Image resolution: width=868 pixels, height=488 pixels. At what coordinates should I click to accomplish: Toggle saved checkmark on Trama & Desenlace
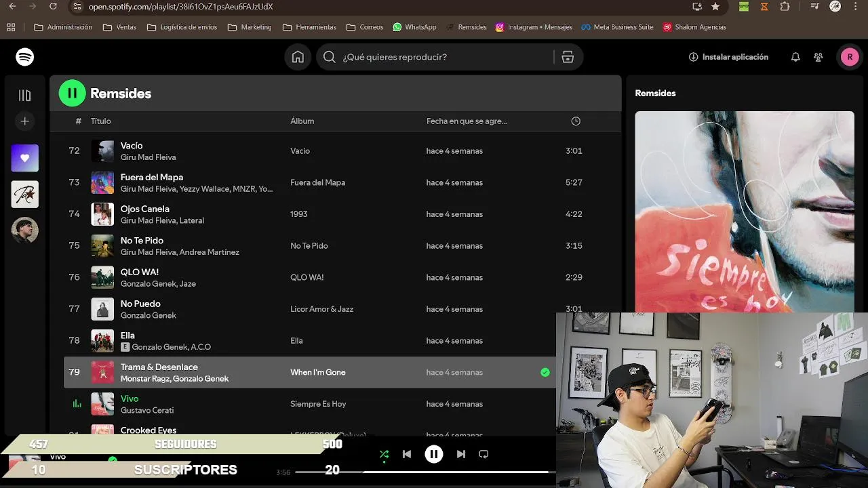(545, 372)
